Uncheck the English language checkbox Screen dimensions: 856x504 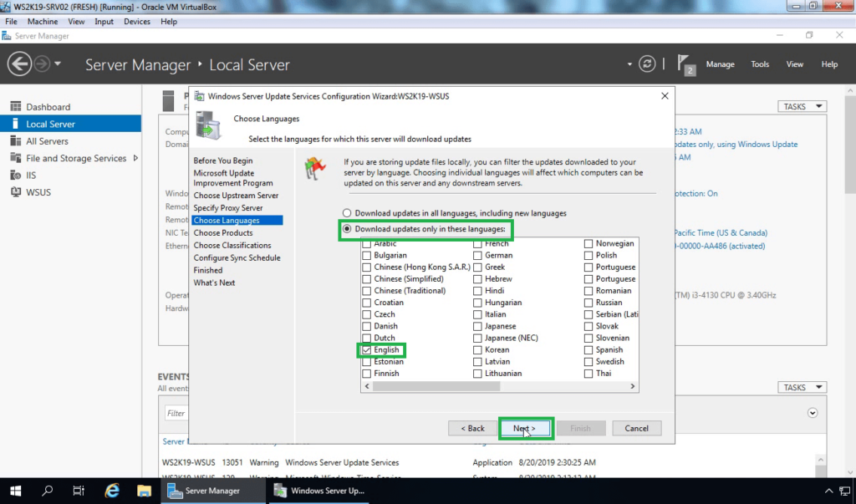[366, 350]
